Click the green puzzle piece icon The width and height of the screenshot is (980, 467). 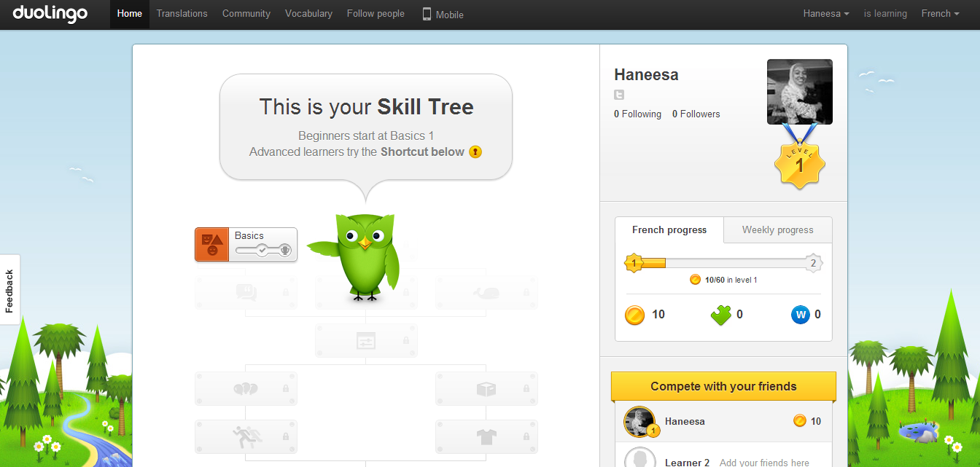[x=720, y=315]
